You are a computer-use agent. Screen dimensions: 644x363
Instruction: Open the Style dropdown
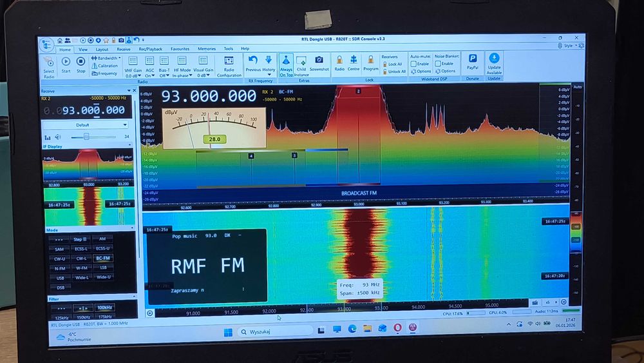tap(570, 46)
